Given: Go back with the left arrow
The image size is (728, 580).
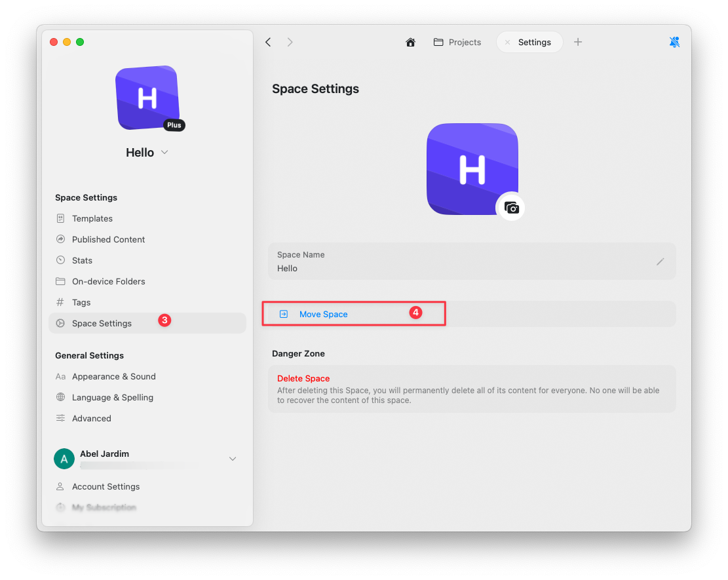Looking at the screenshot, I should click(268, 42).
